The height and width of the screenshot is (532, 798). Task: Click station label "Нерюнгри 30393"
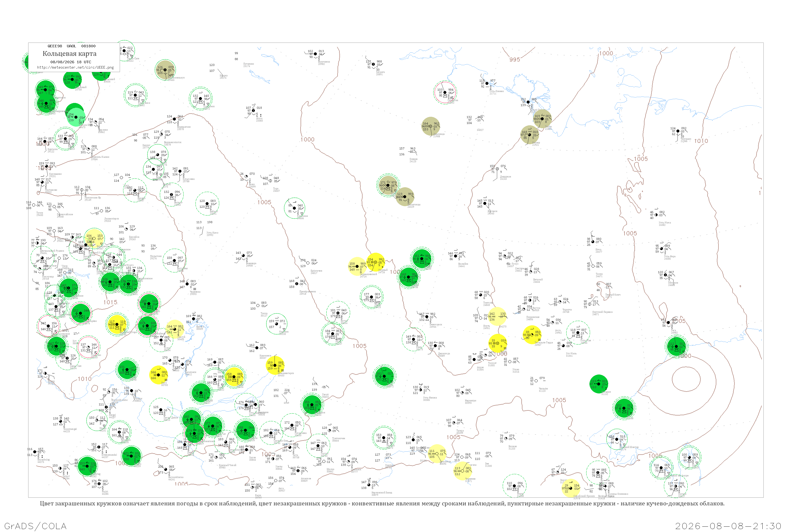(470, 402)
